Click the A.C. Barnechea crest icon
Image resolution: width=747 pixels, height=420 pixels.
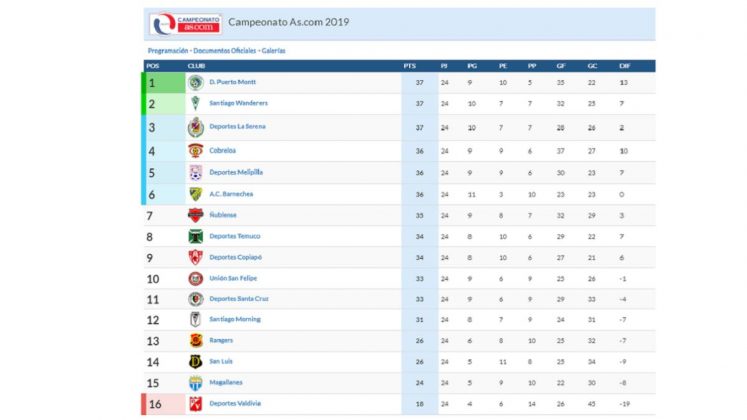[195, 194]
